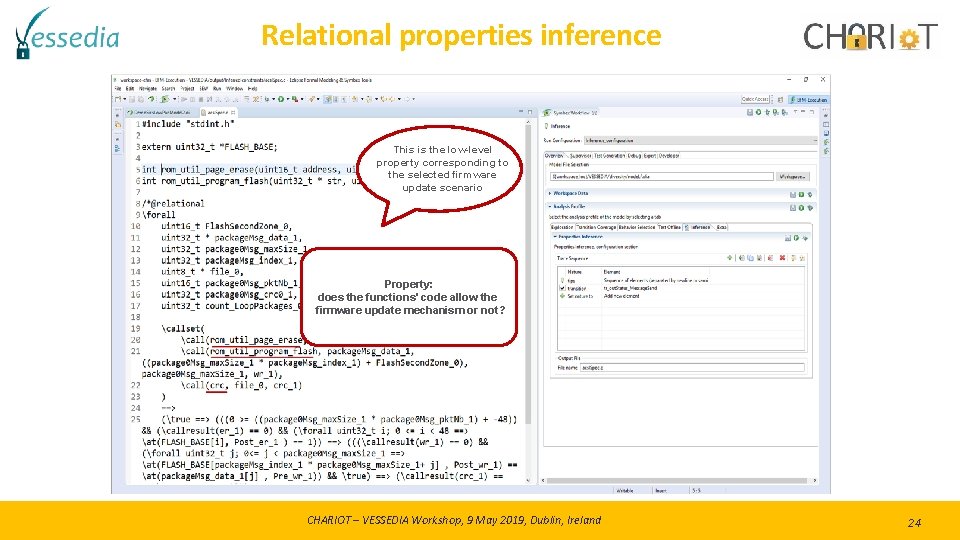Click the Suspend debug icon
Viewport: 960px width, 540px height.
[x=192, y=99]
